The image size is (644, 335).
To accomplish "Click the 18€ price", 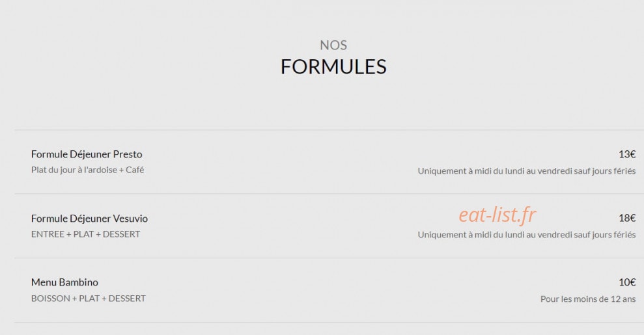I will click(x=627, y=218).
